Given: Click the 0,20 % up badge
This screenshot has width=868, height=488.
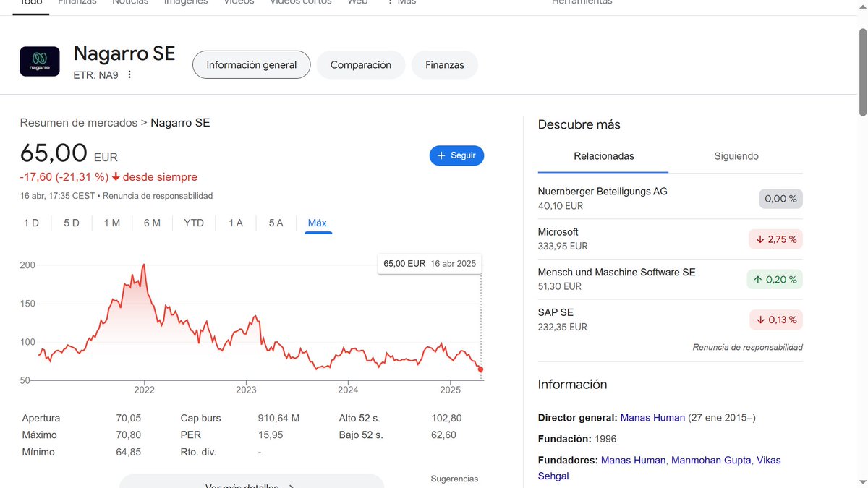Looking at the screenshot, I should point(775,279).
